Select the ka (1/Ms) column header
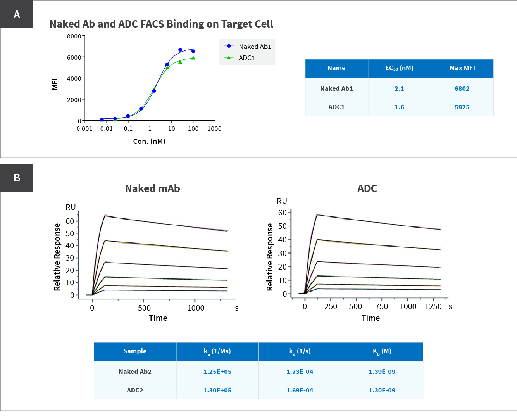 coord(217,351)
